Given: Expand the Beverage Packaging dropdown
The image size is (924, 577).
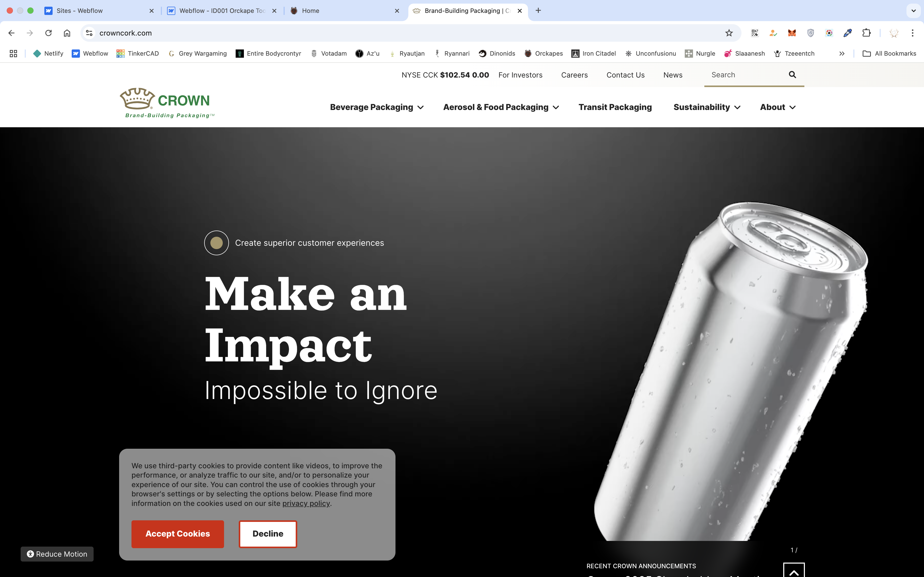Looking at the screenshot, I should coord(376,107).
